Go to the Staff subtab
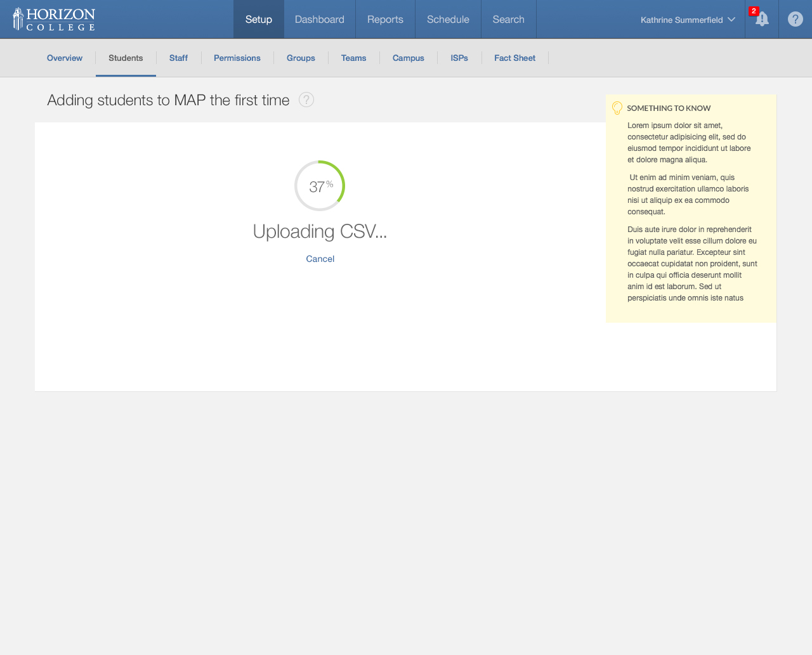Viewport: 812px width, 655px height. point(178,58)
